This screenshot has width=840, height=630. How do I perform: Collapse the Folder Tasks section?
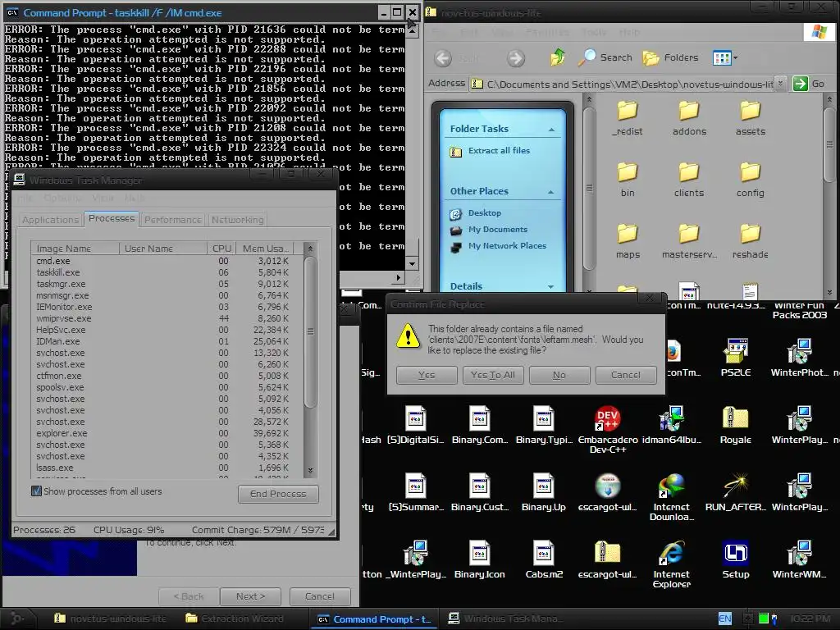coord(551,130)
